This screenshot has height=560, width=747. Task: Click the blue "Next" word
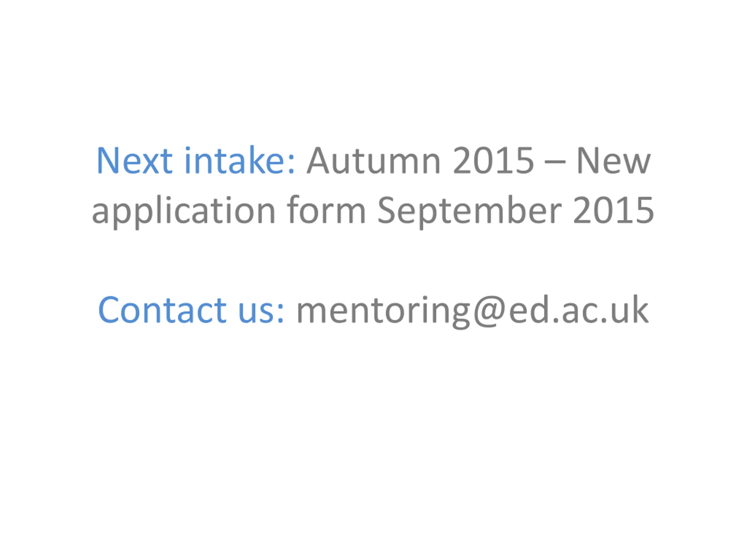135,161
